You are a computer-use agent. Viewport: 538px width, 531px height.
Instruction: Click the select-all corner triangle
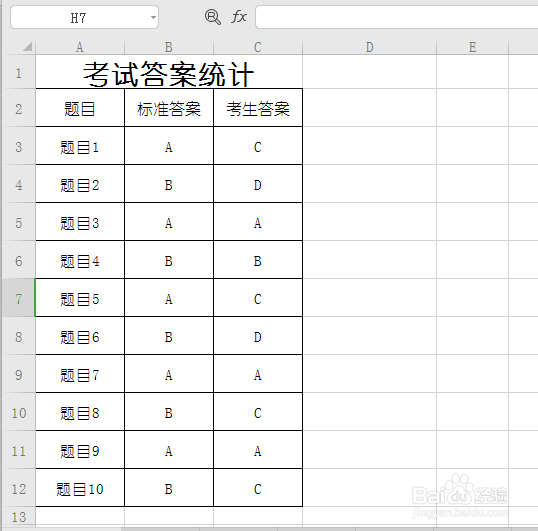pyautogui.click(x=28, y=46)
